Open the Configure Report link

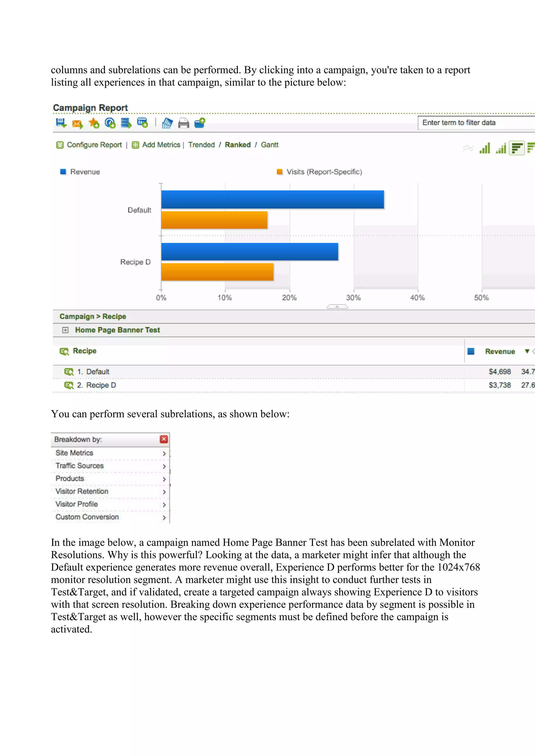click(x=94, y=145)
